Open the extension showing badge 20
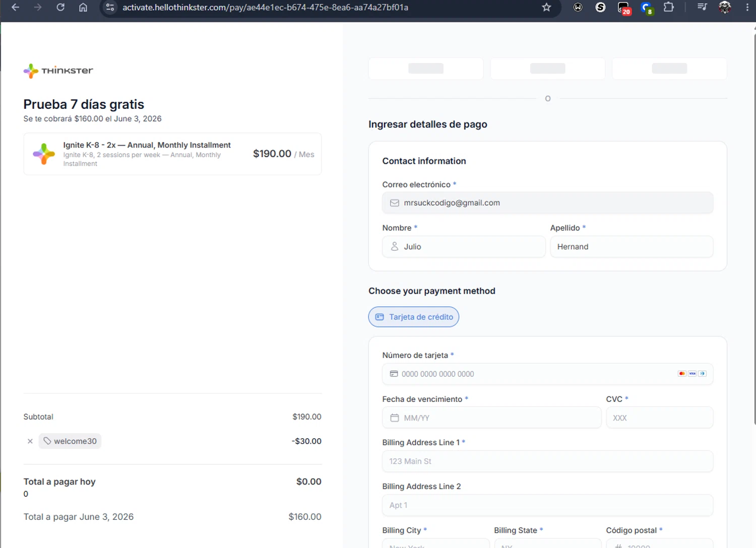 pos(624,8)
